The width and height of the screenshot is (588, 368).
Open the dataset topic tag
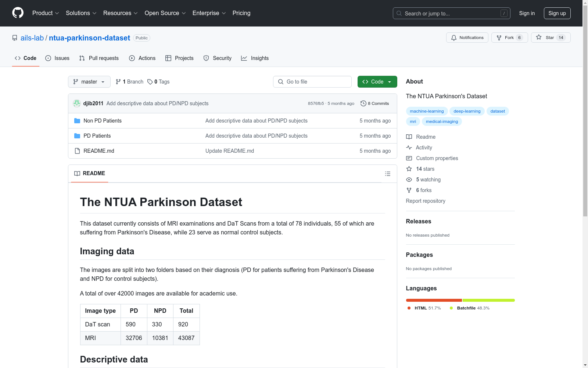coord(498,111)
